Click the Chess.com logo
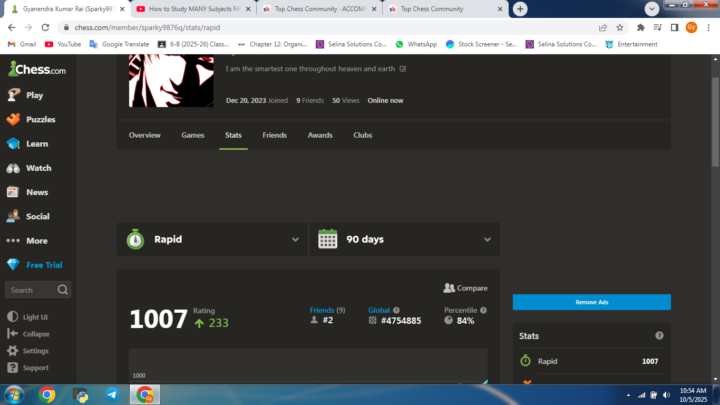This screenshot has height=405, width=720. [37, 69]
